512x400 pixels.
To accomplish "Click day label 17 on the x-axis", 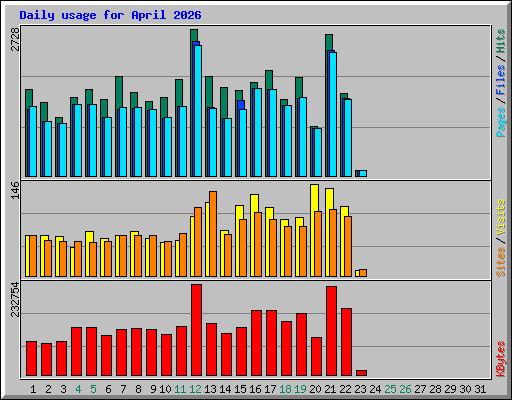I will coord(270,389).
